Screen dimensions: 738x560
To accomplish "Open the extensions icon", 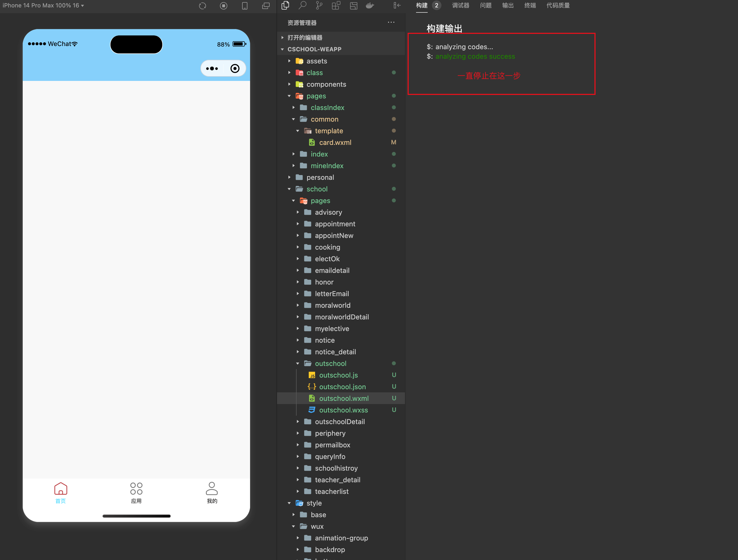I will tap(336, 5).
